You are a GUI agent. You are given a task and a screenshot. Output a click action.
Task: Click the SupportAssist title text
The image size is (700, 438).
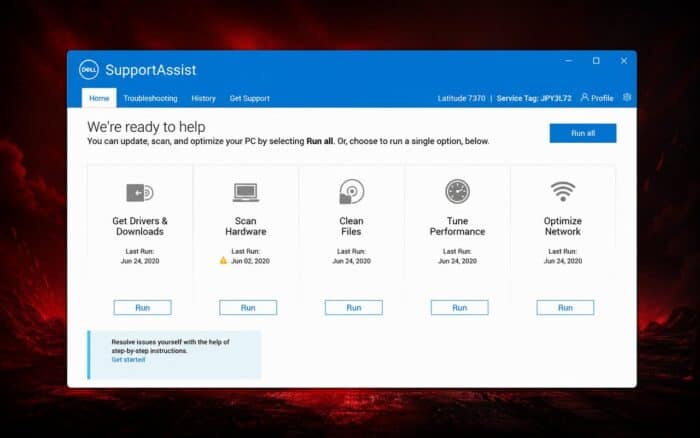tap(151, 70)
